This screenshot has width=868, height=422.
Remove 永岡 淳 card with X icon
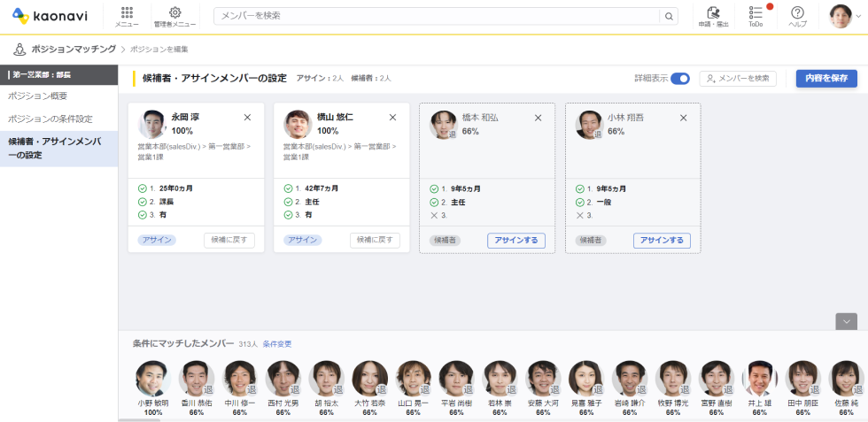coord(247,118)
